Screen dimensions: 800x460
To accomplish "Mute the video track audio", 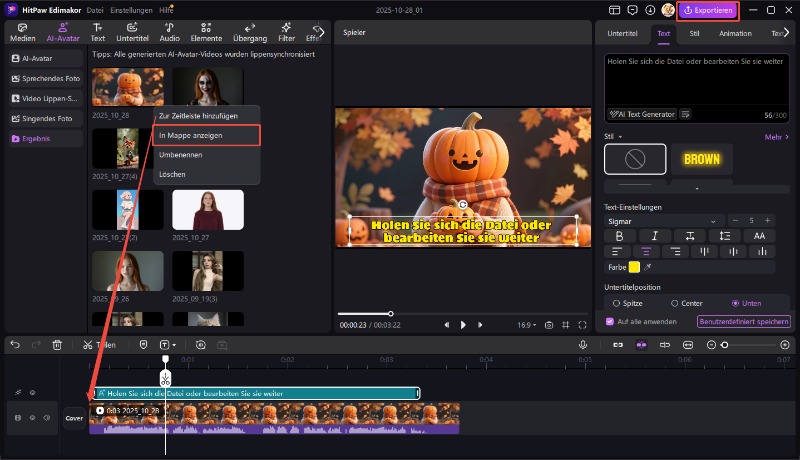I will (46, 418).
